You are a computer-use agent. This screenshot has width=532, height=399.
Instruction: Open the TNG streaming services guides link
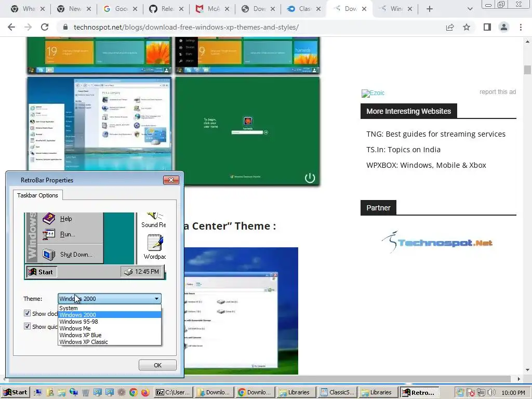[x=436, y=134]
